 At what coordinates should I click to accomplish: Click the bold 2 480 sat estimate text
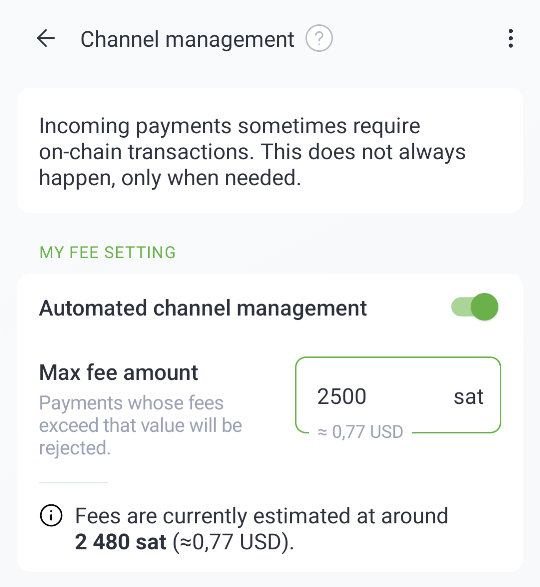coord(120,542)
